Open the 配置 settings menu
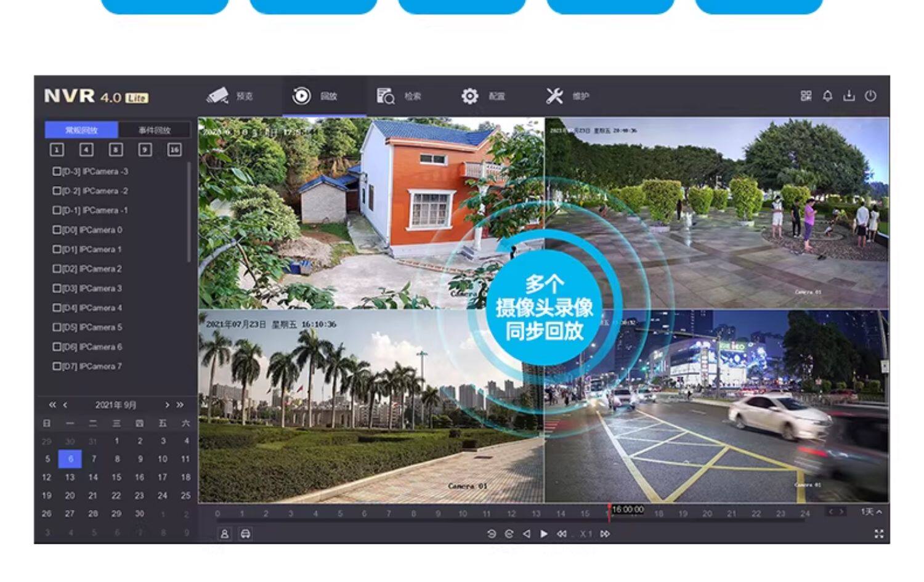This screenshot has height=582, width=924. click(x=483, y=96)
